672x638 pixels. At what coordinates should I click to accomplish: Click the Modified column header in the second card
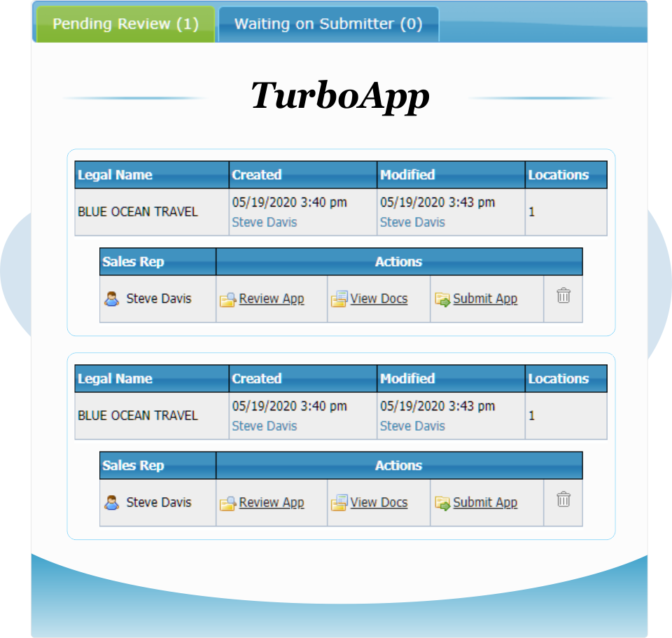[451, 379]
